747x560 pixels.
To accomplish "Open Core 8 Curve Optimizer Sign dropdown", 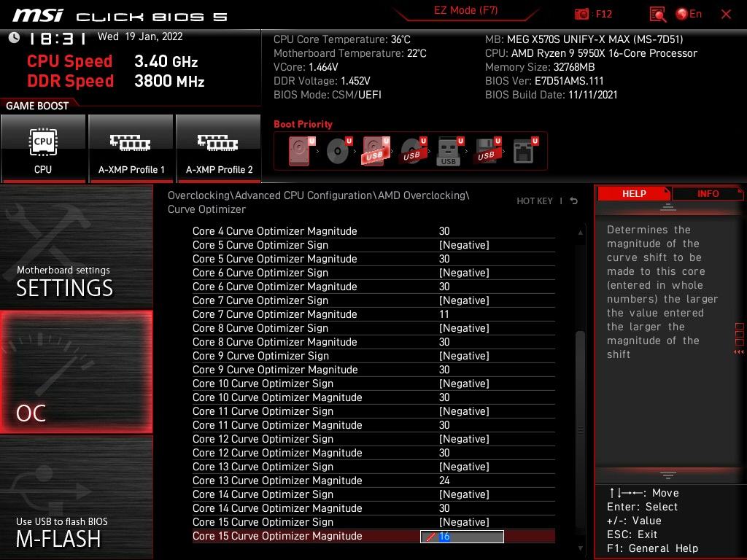I will click(x=464, y=328).
